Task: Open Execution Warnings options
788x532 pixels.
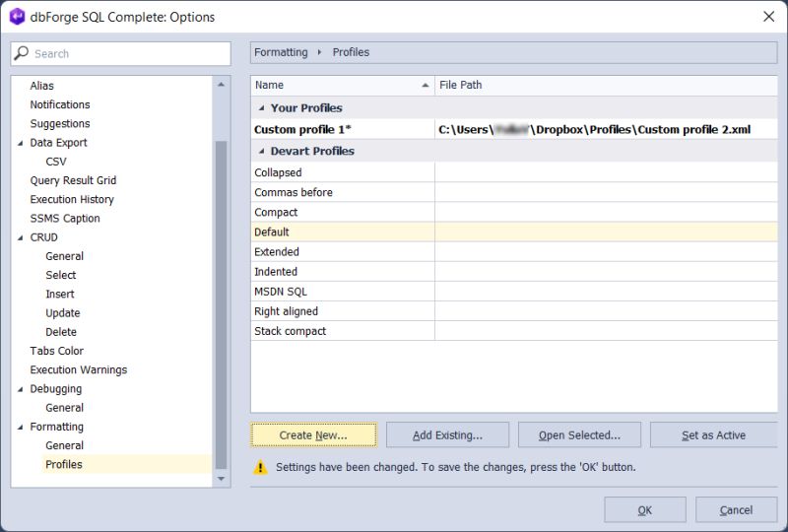Action: click(79, 370)
